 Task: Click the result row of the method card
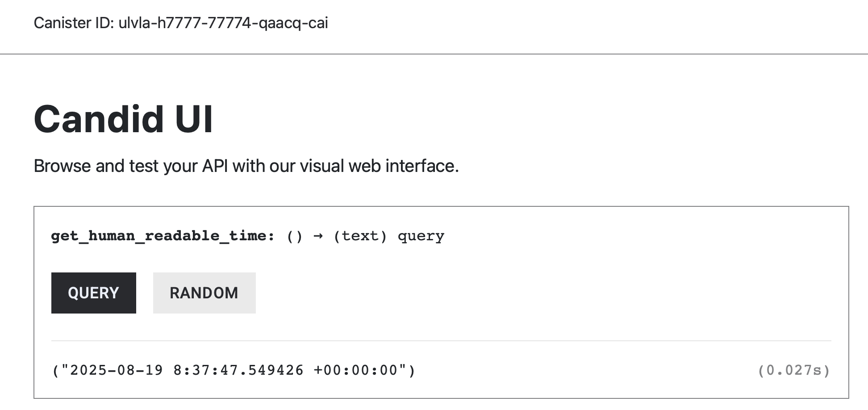[x=442, y=370]
